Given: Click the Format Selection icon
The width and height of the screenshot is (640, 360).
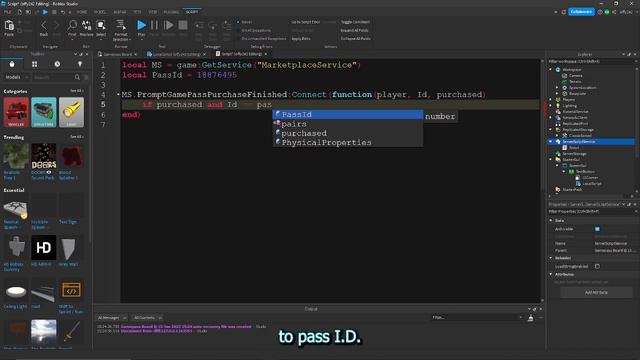Looking at the screenshot, I should [x=120, y=25].
